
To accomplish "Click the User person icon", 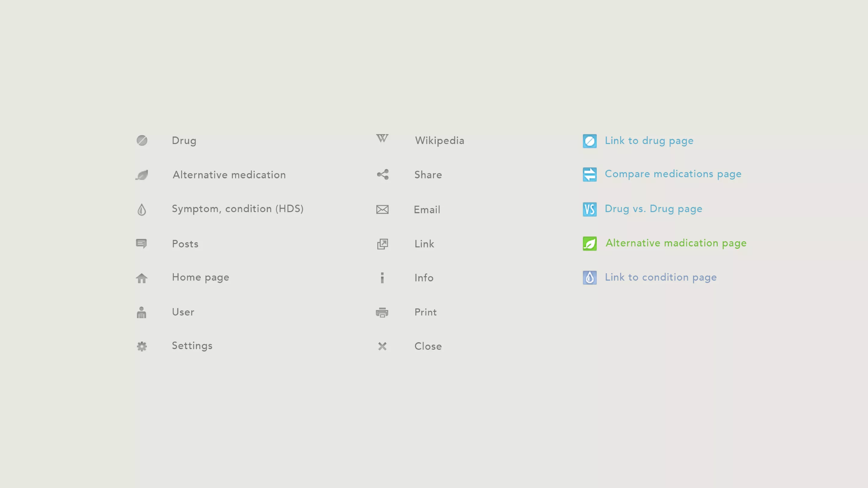I will [x=142, y=313].
